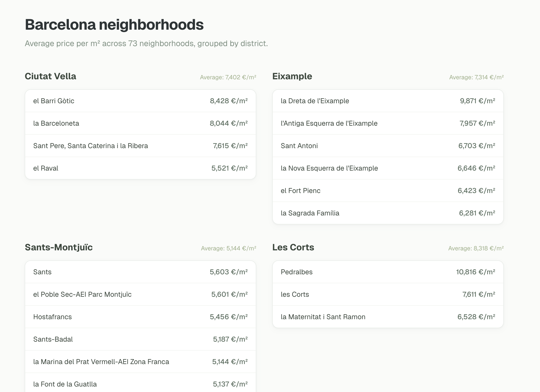Screen dimensions: 540x392
Task: Select la Dreta de l'Eixample row
Action: pyautogui.click(x=388, y=101)
